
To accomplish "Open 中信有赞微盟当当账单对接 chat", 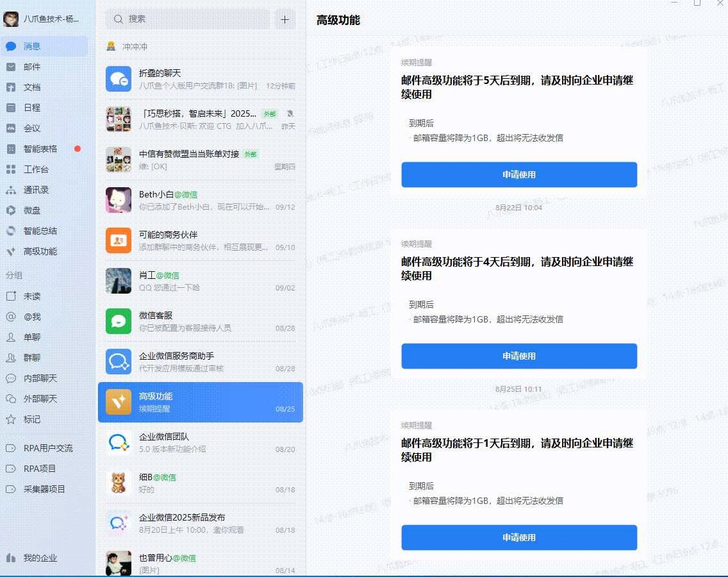I will coord(201,160).
